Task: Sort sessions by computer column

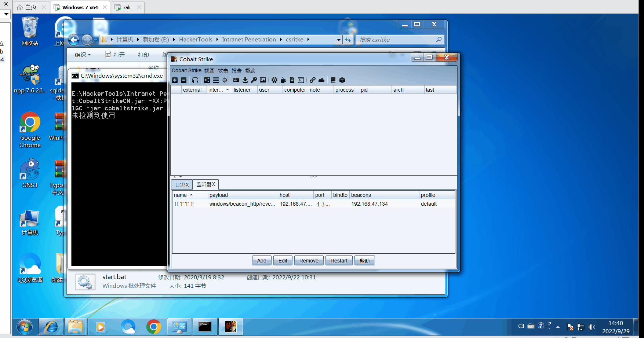Action: coord(295,90)
